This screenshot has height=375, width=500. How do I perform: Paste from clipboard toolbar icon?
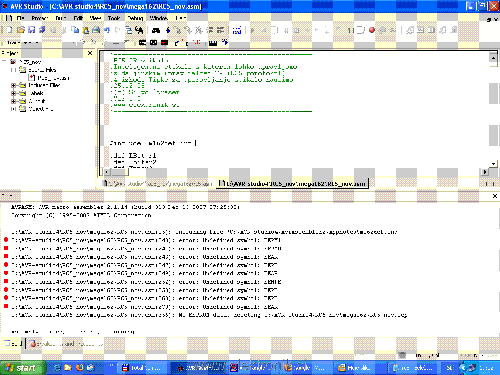pos(86,30)
